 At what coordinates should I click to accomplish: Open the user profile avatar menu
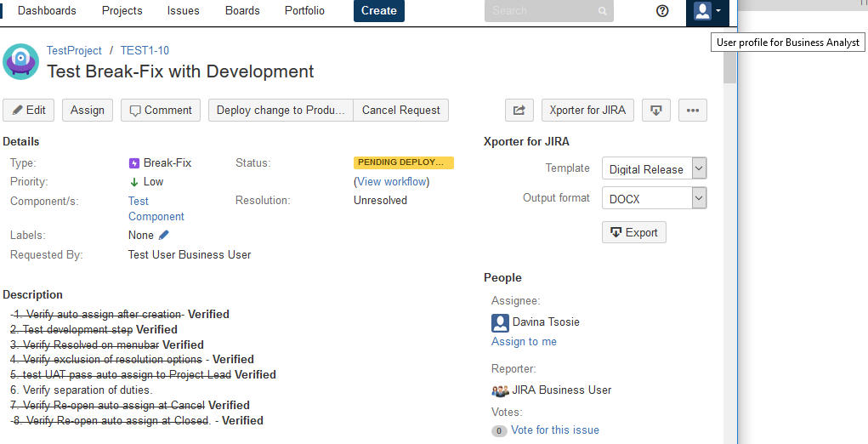[707, 11]
